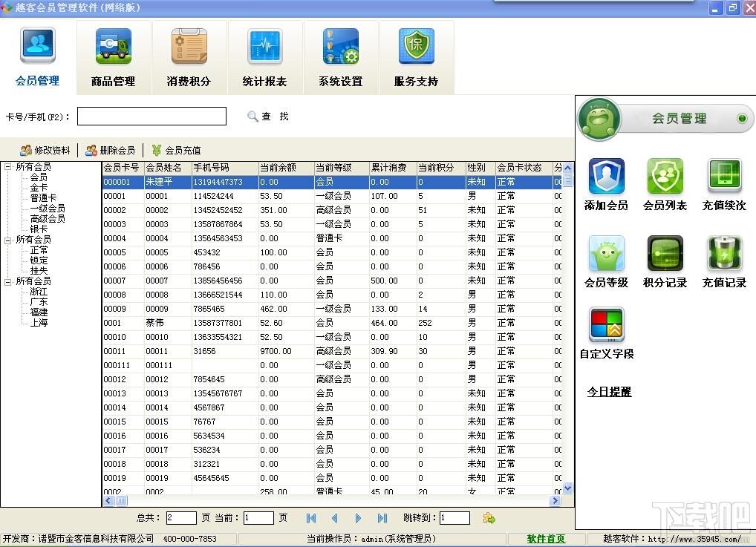Focus the 卡号/手机 search input field
756x547 pixels.
pyautogui.click(x=151, y=117)
